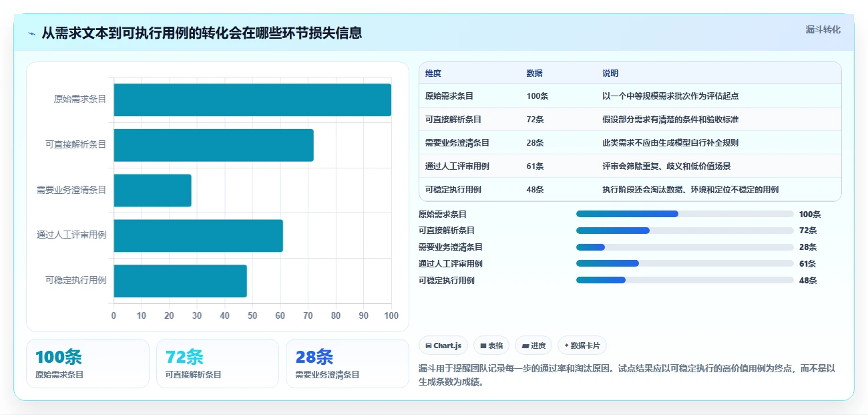Click the 漏斗转化 tag in the header
868x415 pixels.
pos(823,29)
